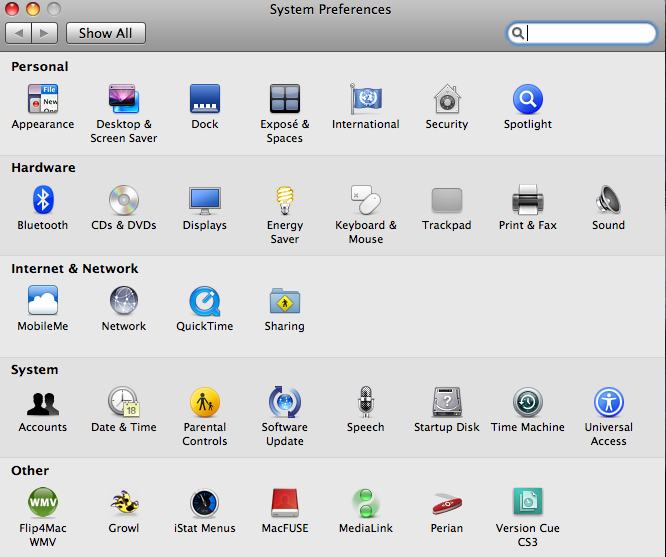This screenshot has width=666, height=557.
Task: Go back with left arrow button
Action: tap(18, 33)
